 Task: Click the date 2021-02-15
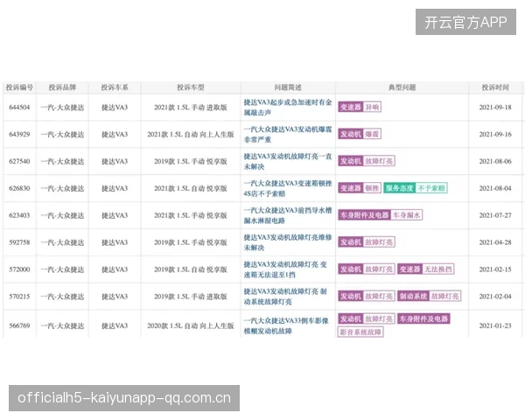(495, 269)
